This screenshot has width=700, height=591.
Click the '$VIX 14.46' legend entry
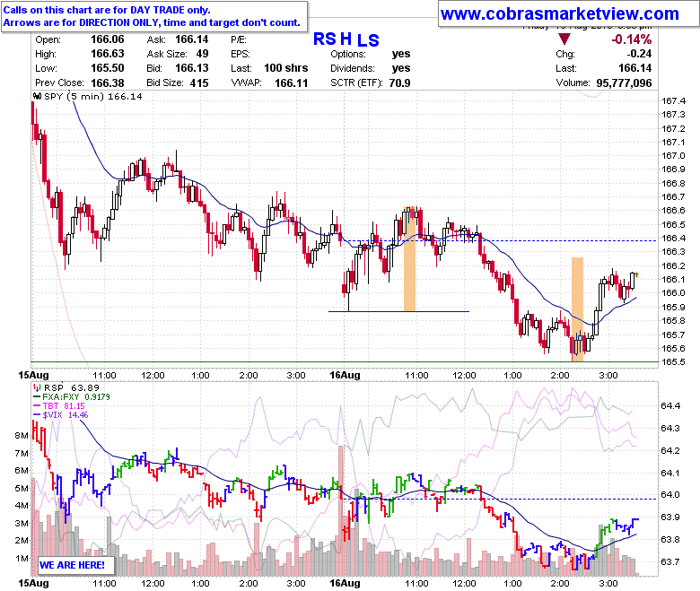click(x=66, y=414)
